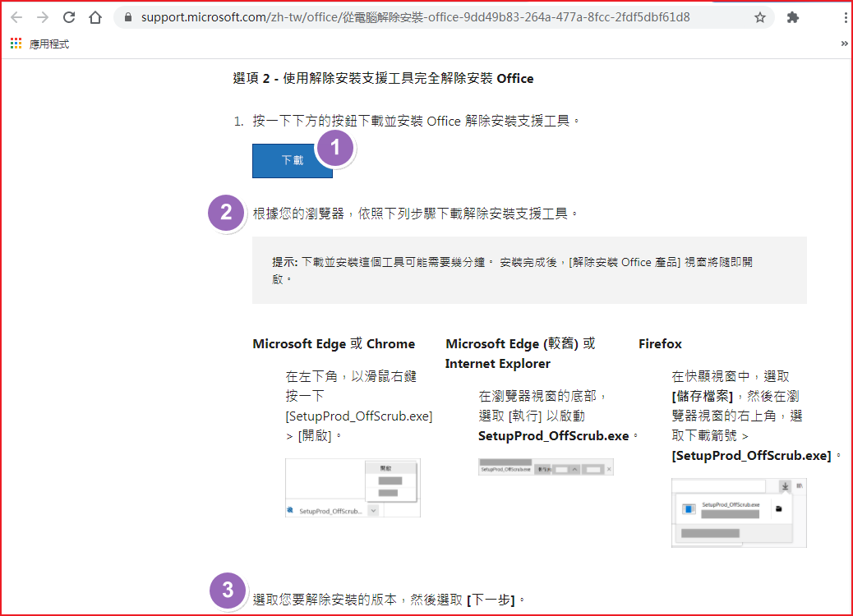Click the Firefox heading

click(660, 344)
